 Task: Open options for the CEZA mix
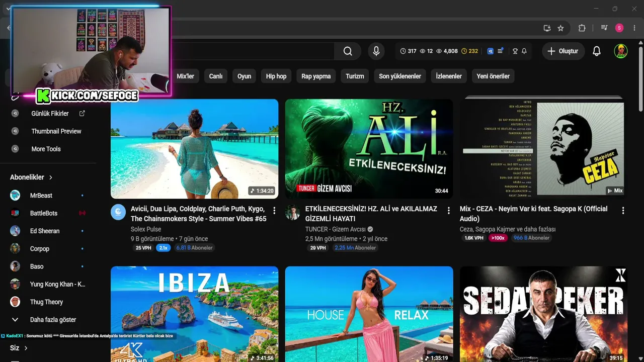click(x=623, y=211)
